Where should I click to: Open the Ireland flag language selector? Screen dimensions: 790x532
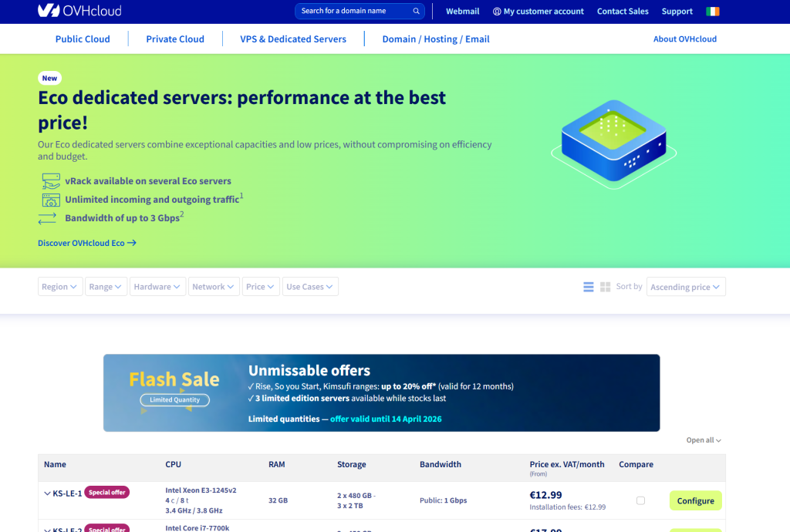712,12
